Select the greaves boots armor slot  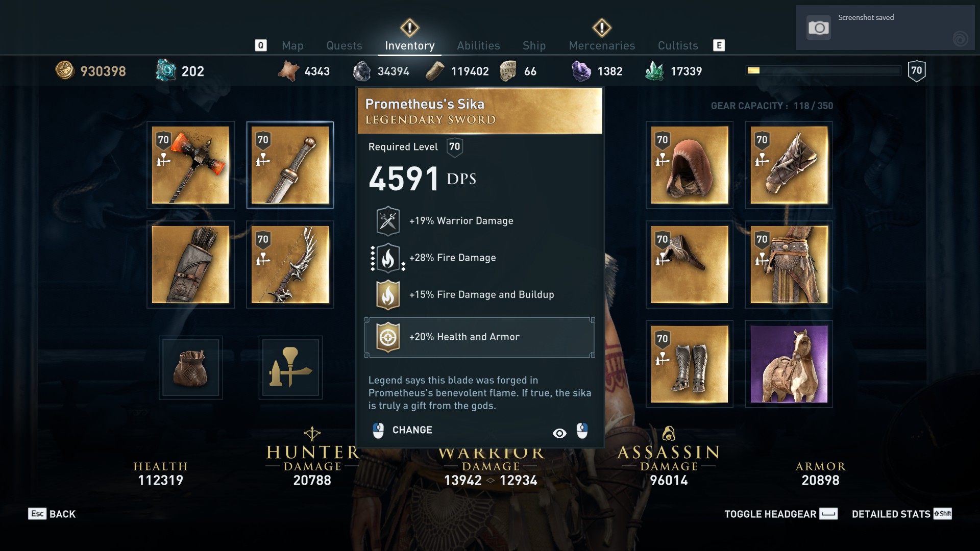click(x=690, y=364)
